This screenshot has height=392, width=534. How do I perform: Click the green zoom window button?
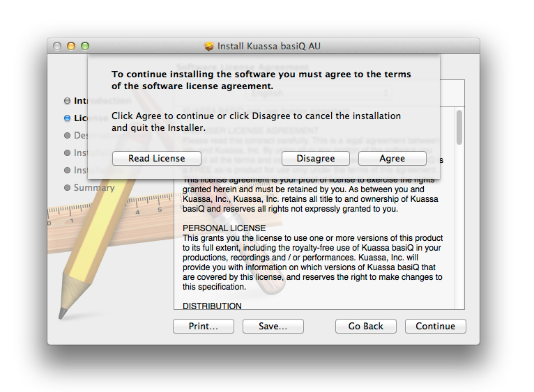pos(85,46)
